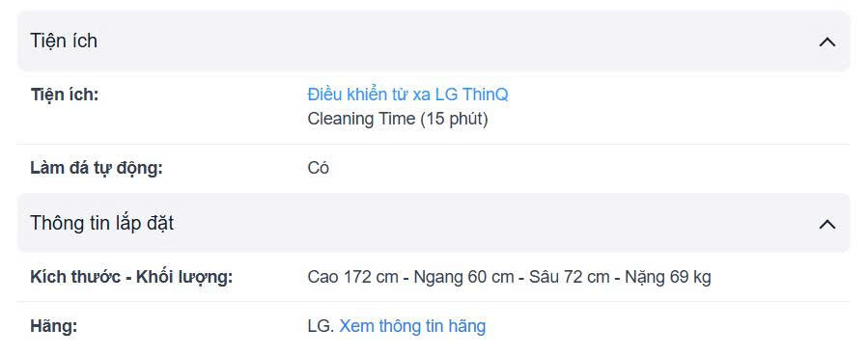Click the (15 phút) duration text

(454, 119)
